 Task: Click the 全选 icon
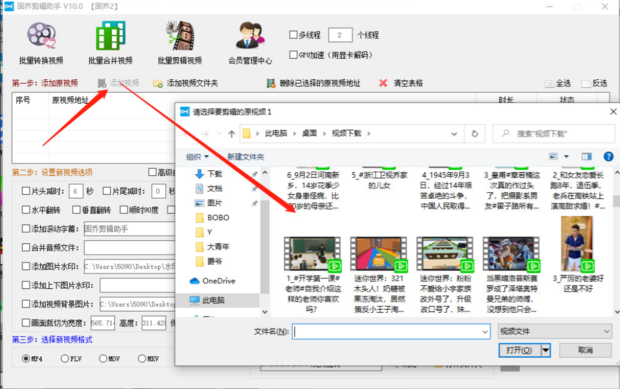click(549, 84)
